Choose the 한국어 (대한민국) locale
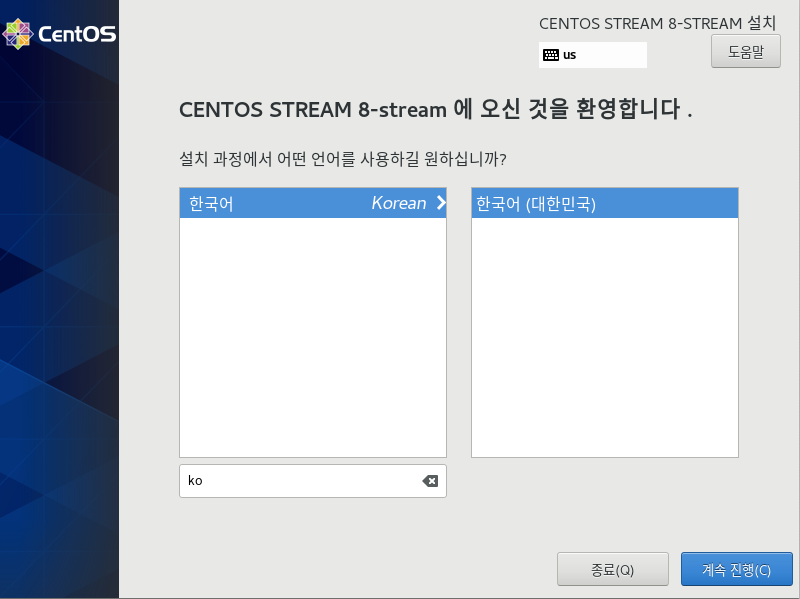Viewport: 800px width, 599px height. (605, 203)
